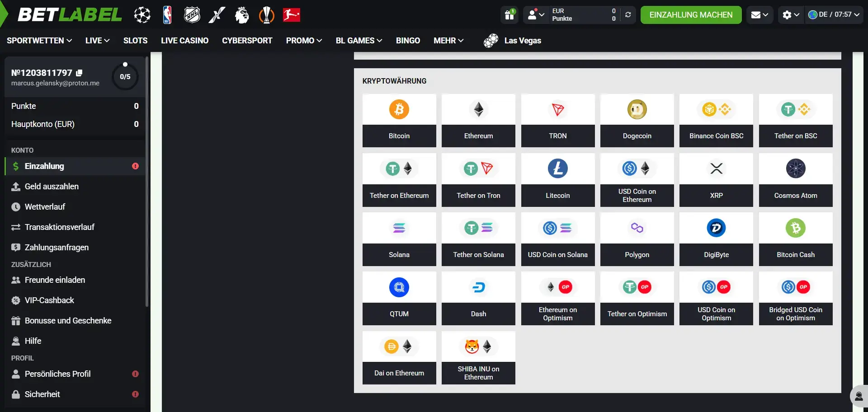This screenshot has height=412, width=868.
Task: Open the Bundesliga icon
Action: [292, 15]
